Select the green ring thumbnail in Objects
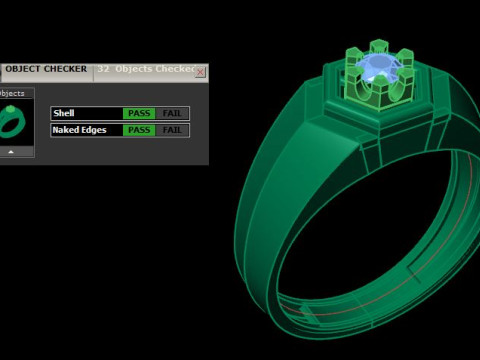 coord(13,122)
